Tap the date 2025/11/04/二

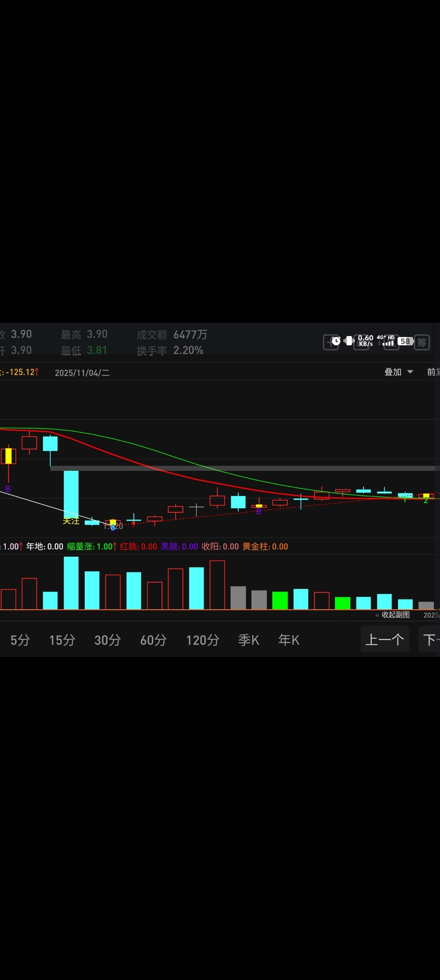coord(82,373)
